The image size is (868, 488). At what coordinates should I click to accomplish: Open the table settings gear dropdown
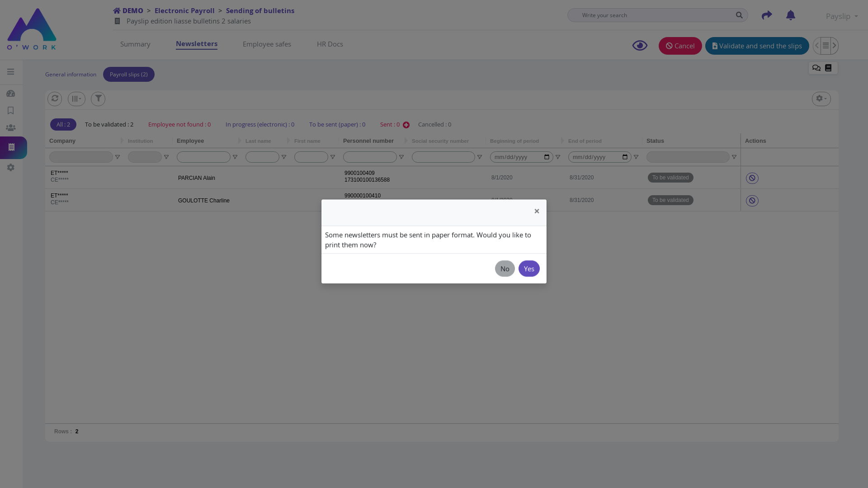click(x=821, y=99)
